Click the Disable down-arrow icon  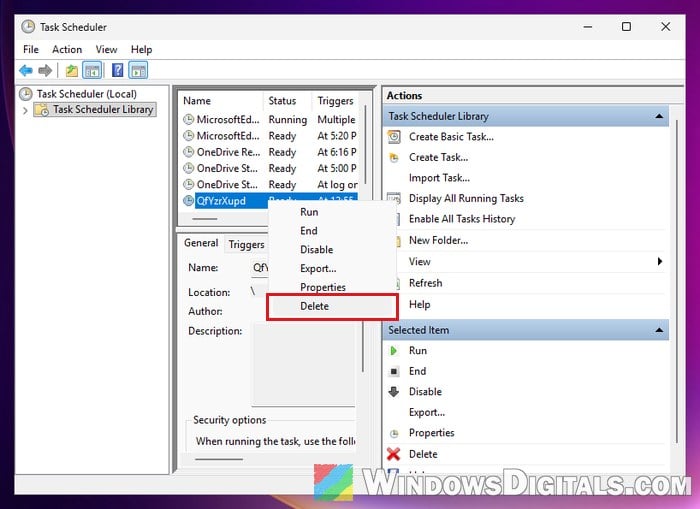pos(394,392)
